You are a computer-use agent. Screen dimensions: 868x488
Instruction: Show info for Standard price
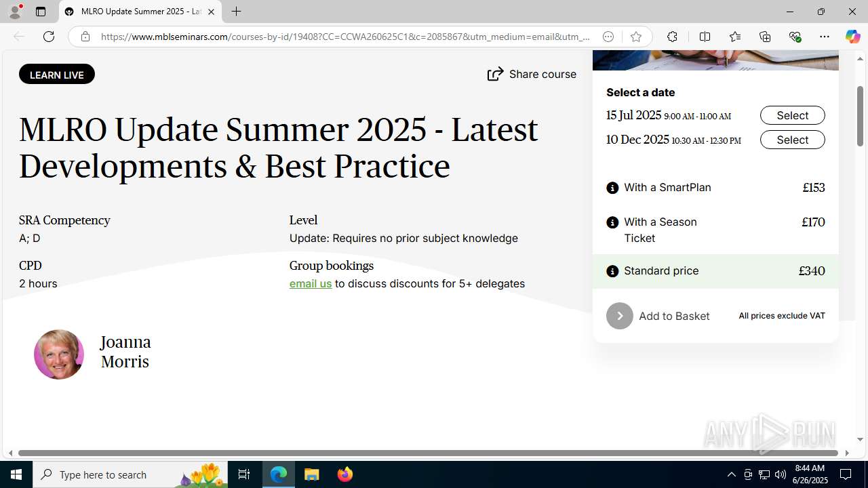click(612, 271)
